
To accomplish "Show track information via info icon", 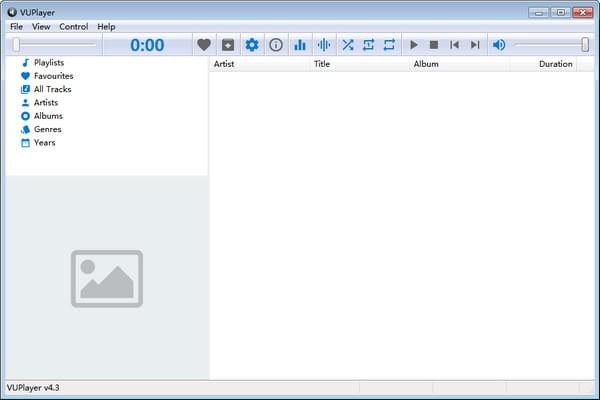I will [276, 45].
